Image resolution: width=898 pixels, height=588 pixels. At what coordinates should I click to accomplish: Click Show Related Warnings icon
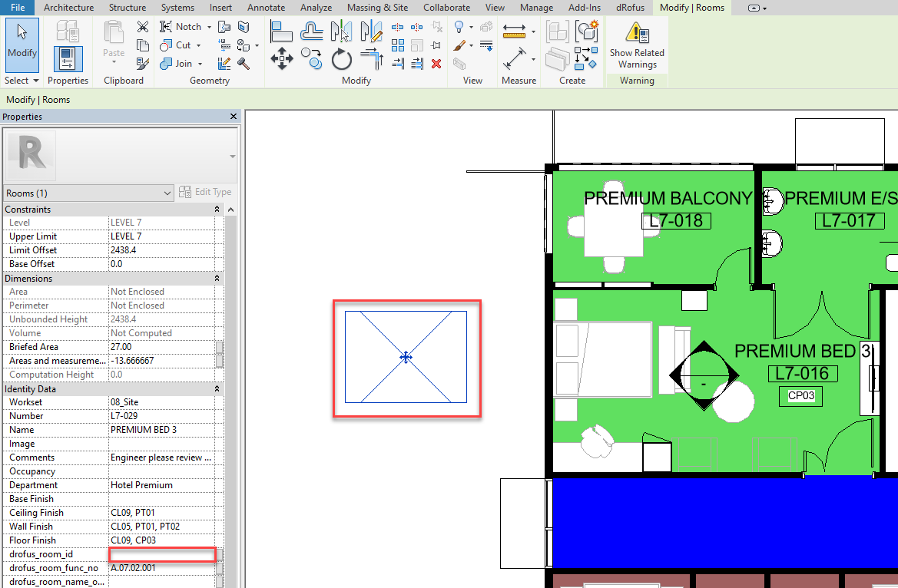pos(636,46)
